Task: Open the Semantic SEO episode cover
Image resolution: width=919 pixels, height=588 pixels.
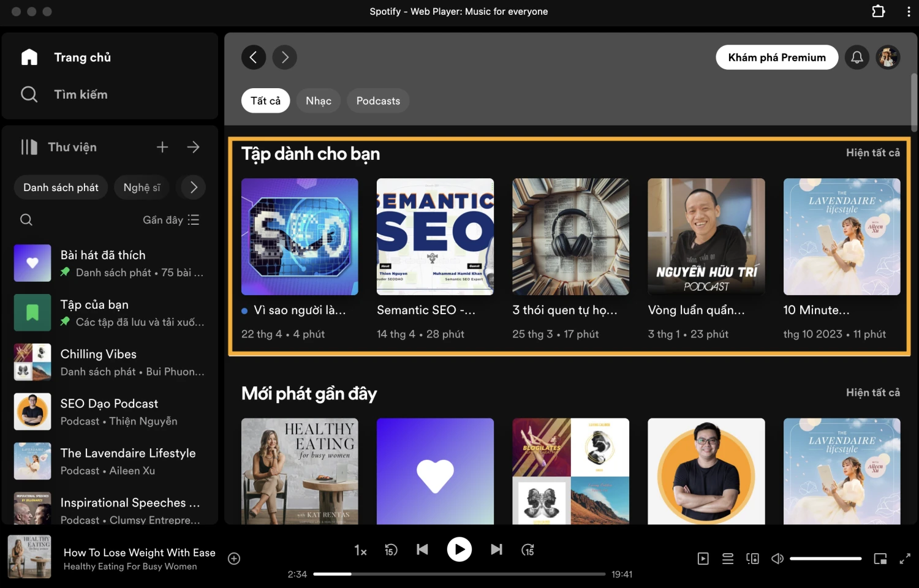Action: coord(435,236)
